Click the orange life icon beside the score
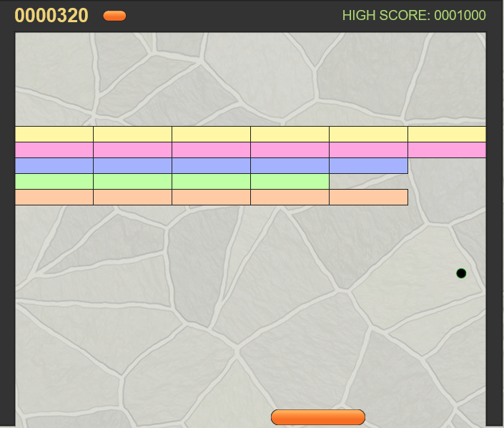 (114, 16)
